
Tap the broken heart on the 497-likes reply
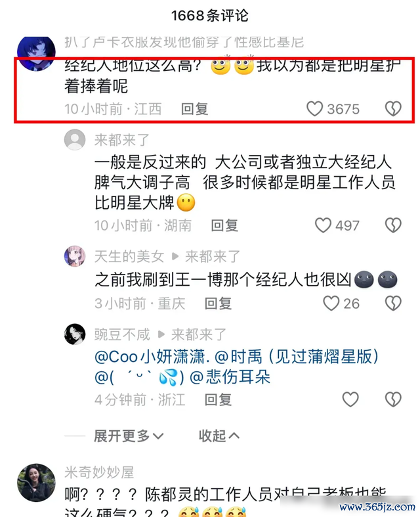pyautogui.click(x=393, y=225)
